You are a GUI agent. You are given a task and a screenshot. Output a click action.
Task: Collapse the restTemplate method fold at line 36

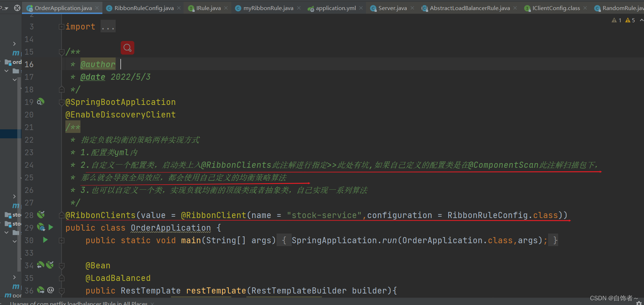coord(61,291)
